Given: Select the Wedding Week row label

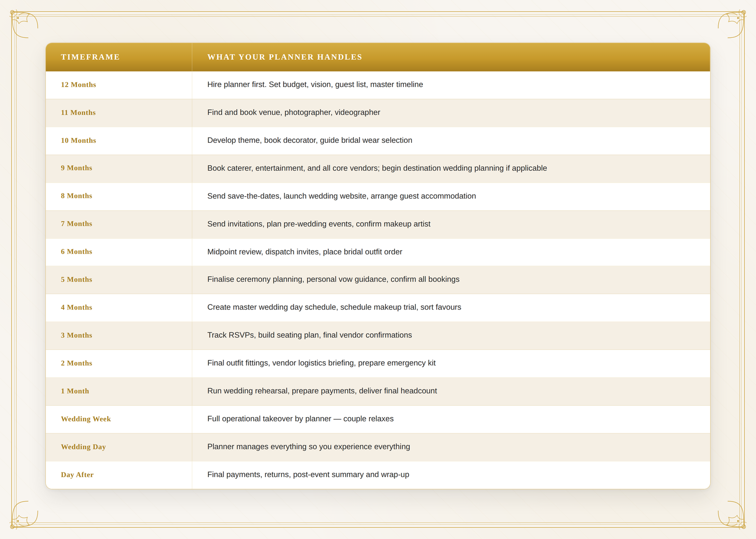Looking at the screenshot, I should point(86,419).
